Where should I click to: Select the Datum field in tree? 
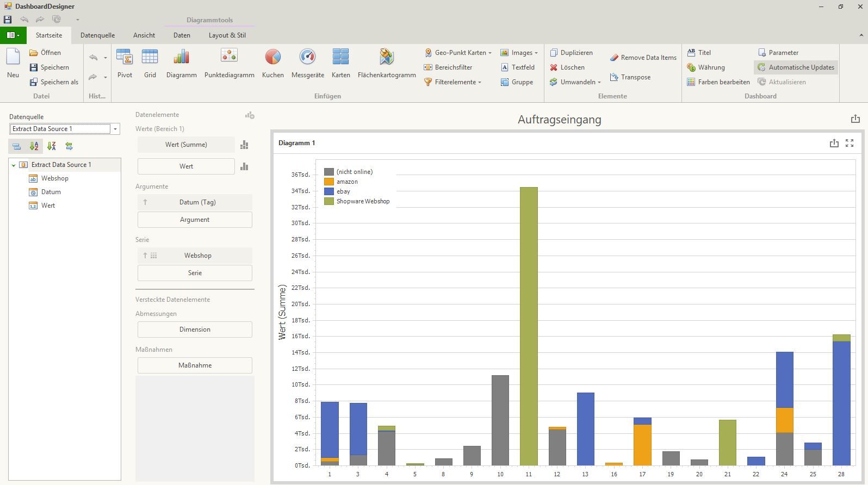coord(51,192)
